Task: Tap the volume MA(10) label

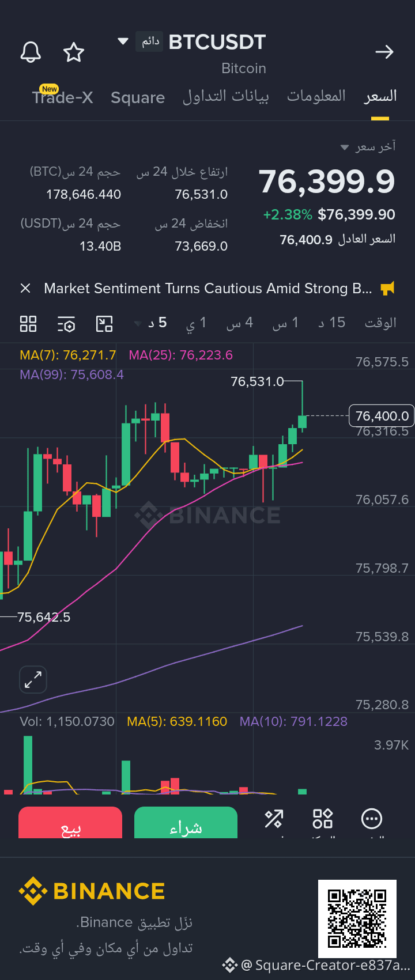Action: [x=293, y=721]
